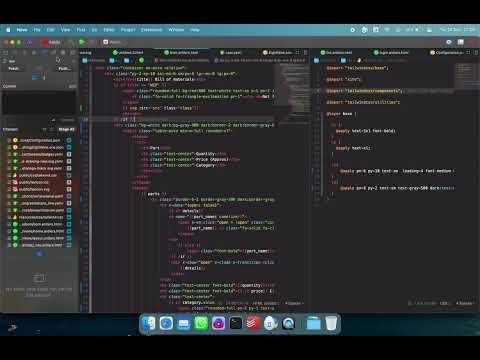This screenshot has height=360, width=480.
Task: Open the Find menu
Action: tap(81, 30)
